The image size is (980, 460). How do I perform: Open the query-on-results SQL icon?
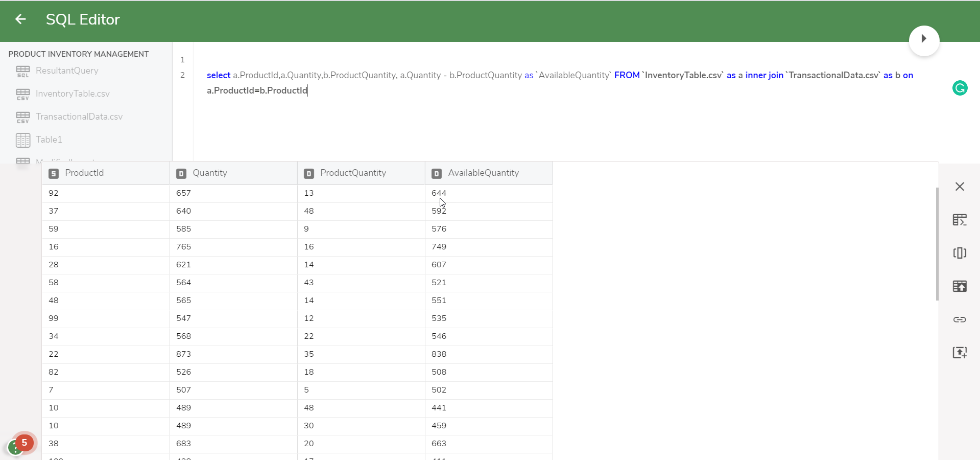coord(960,220)
